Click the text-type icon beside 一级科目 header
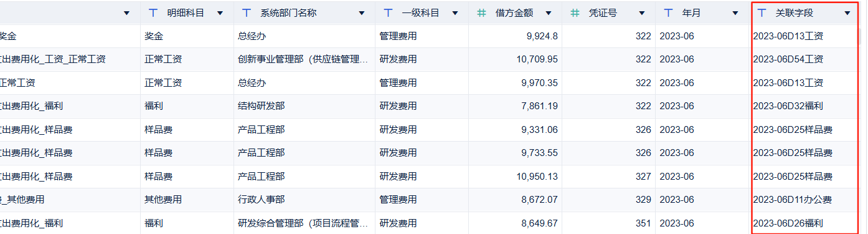The image size is (868, 234). pos(388,12)
